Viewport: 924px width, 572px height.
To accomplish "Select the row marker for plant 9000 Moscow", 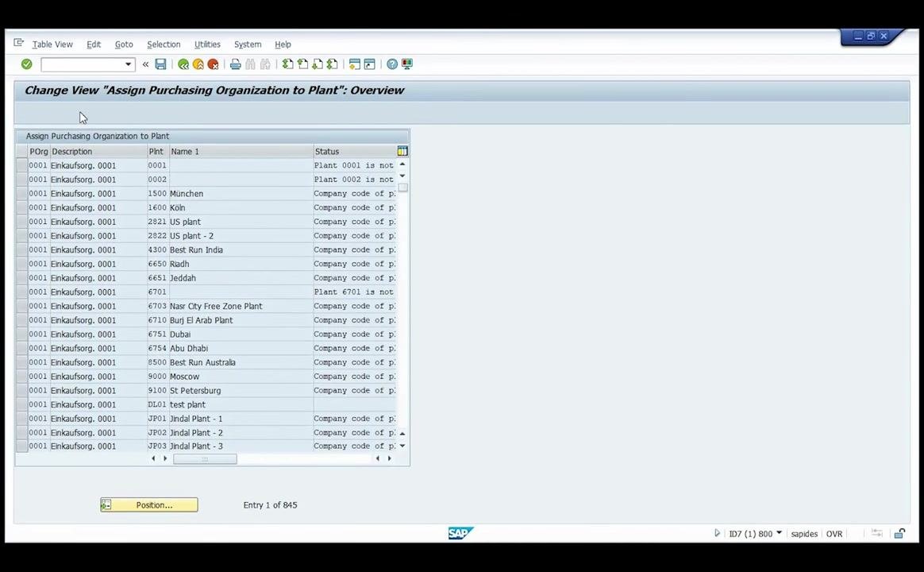I will point(21,377).
